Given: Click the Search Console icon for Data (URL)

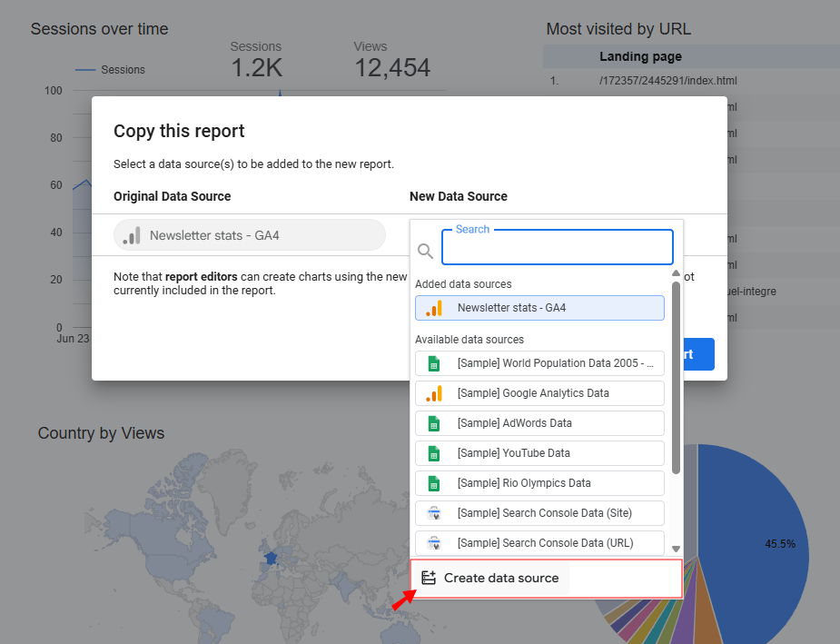Looking at the screenshot, I should [434, 543].
